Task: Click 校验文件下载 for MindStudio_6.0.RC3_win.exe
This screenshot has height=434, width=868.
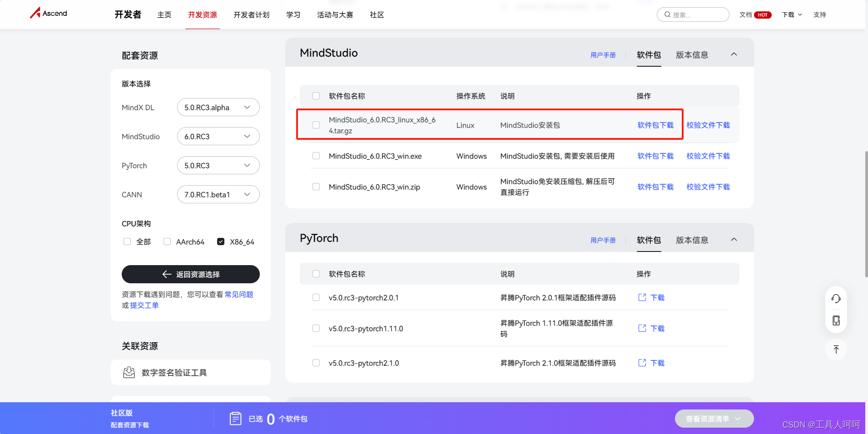Action: 708,156
